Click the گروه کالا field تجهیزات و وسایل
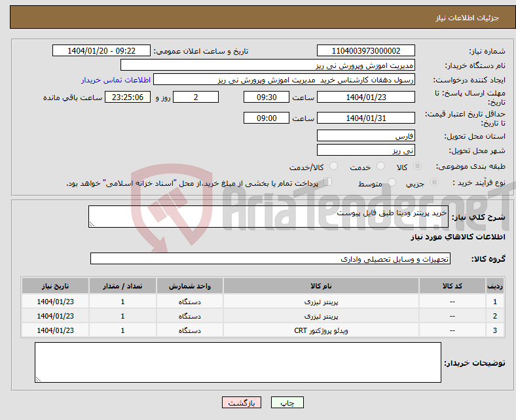Screen dimensions: 516x420 (x=270, y=258)
